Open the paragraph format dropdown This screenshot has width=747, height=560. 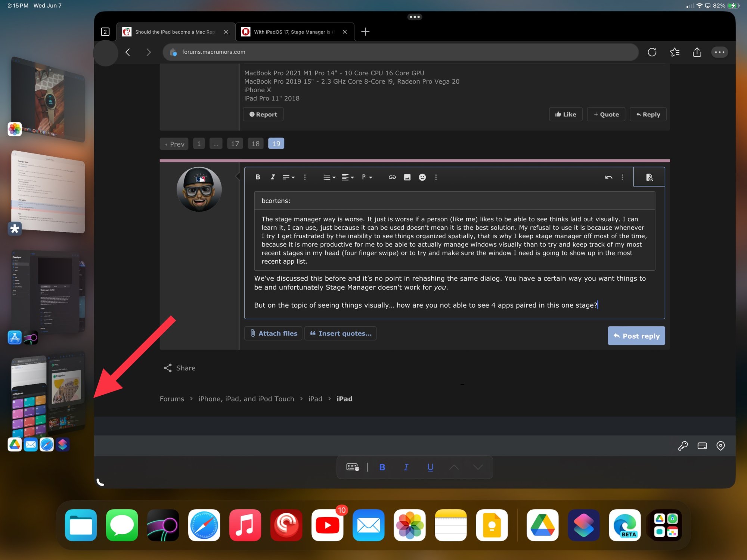point(367,177)
